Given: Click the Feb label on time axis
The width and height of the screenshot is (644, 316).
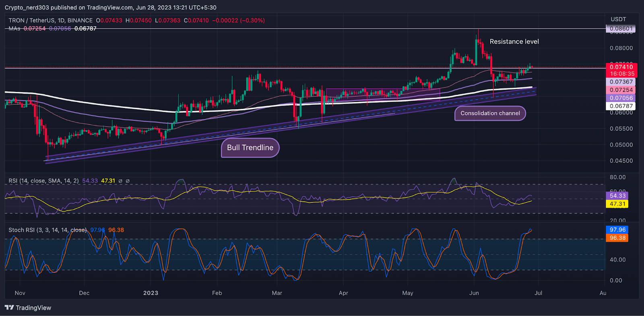Looking at the screenshot, I should 217,293.
